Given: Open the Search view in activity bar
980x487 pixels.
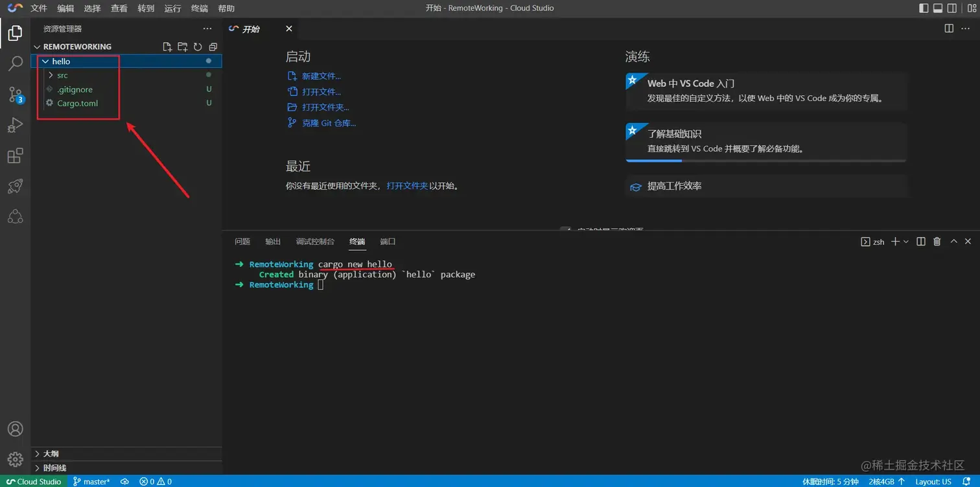Looking at the screenshot, I should click(x=15, y=63).
